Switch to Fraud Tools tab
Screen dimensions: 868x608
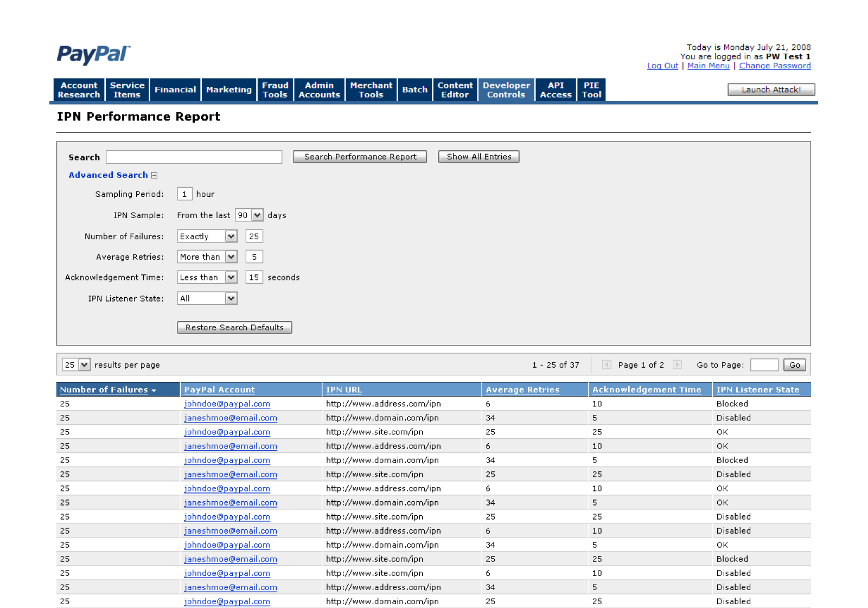[275, 90]
